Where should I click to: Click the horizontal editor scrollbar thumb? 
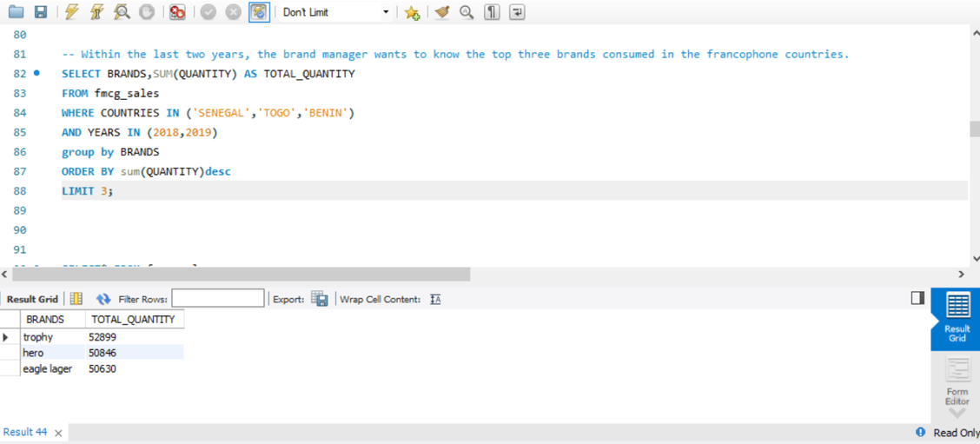pos(241,274)
